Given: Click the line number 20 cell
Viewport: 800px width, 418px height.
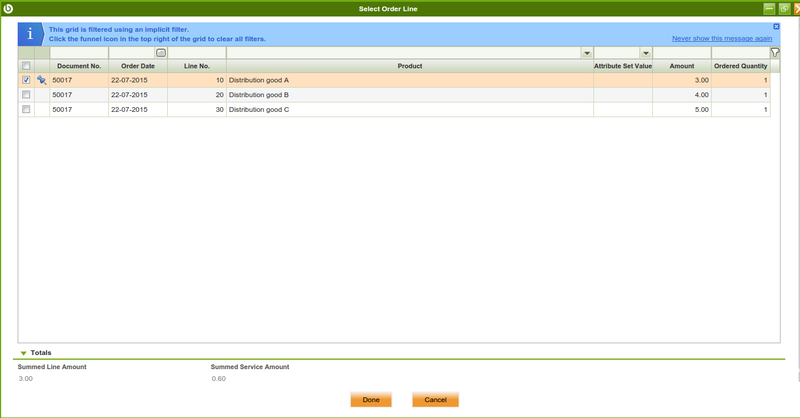Looking at the screenshot, I should 197,95.
